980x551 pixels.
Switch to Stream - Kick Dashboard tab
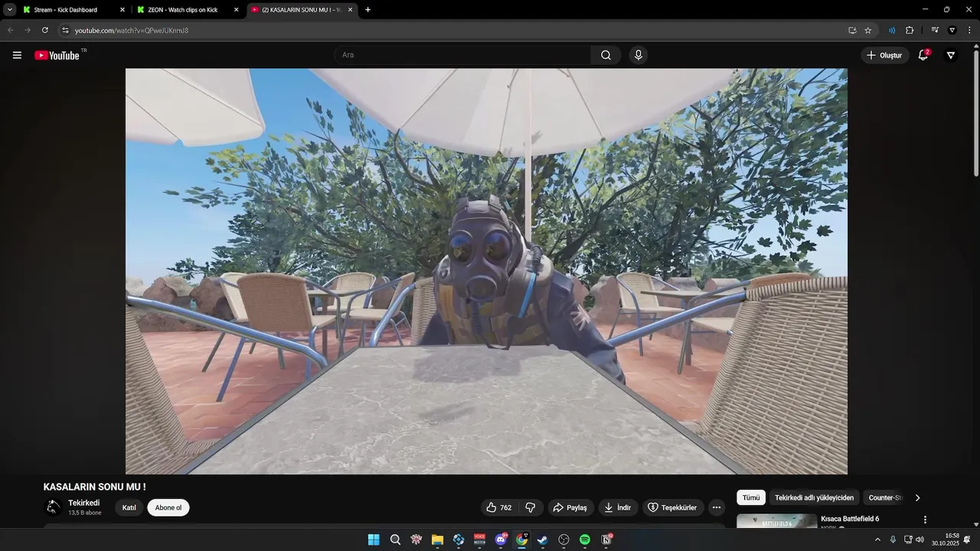point(66,10)
